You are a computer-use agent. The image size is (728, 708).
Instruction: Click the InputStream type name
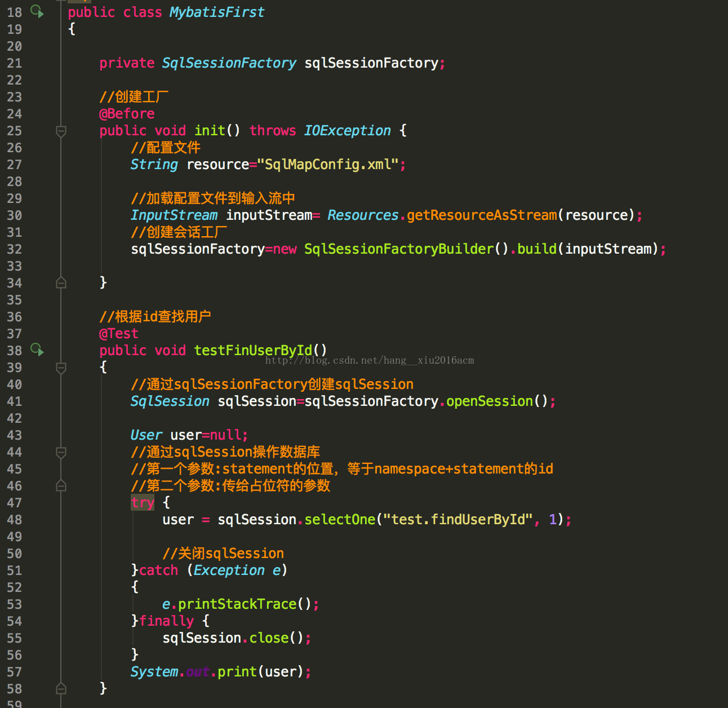point(174,215)
